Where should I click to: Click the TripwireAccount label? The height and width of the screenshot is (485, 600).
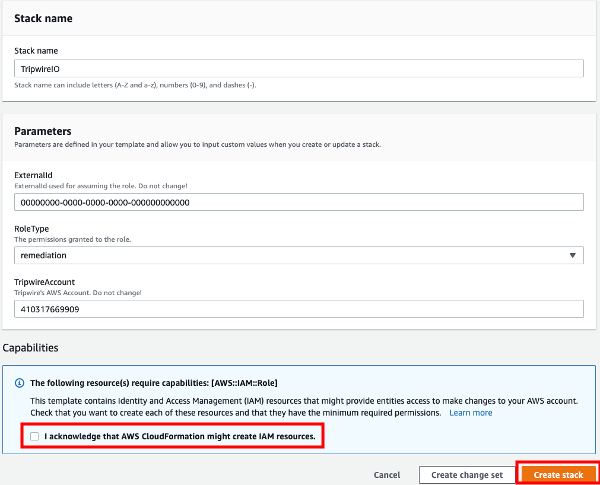click(x=44, y=282)
